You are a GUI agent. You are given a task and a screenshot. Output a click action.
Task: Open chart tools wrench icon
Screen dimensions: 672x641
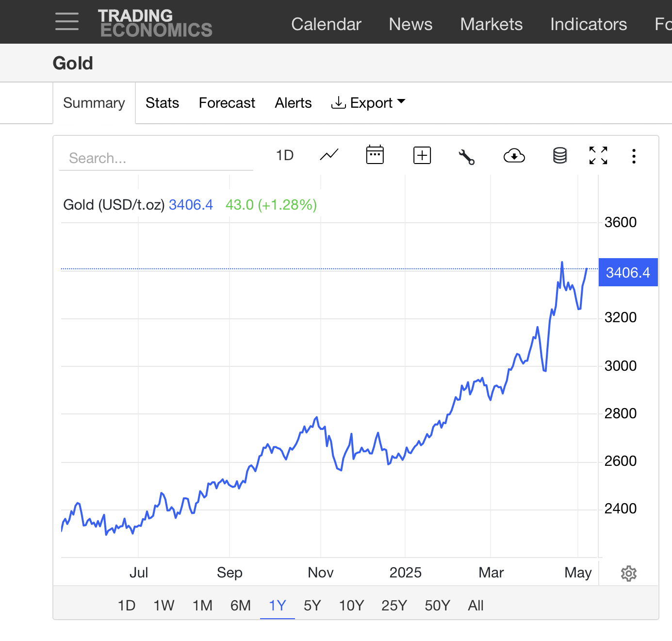tap(467, 157)
